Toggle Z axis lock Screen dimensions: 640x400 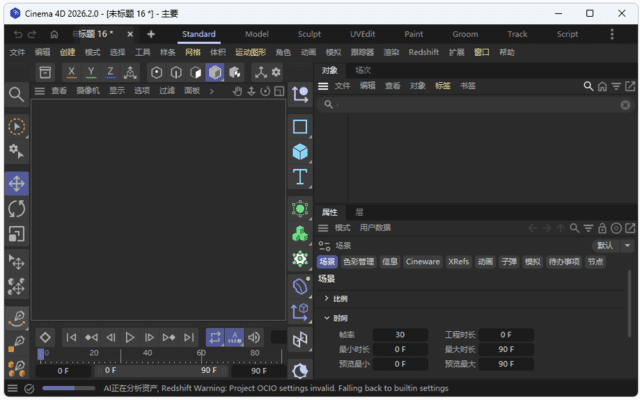(110, 73)
